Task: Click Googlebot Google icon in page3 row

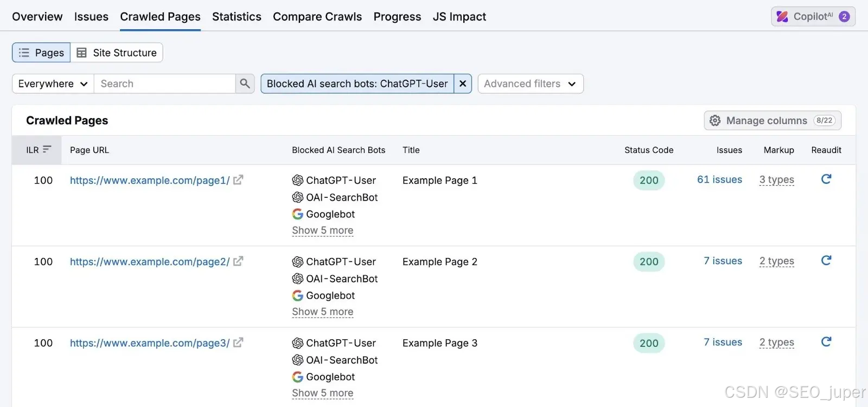Action: [x=298, y=377]
